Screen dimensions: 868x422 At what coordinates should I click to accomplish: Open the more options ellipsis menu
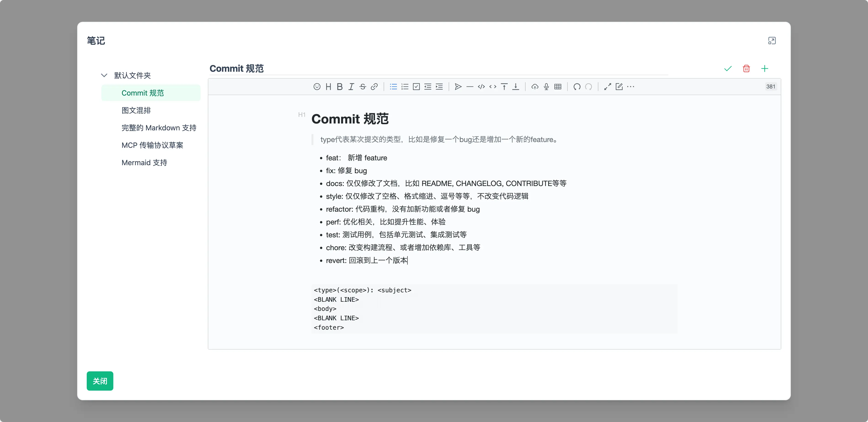[630, 87]
